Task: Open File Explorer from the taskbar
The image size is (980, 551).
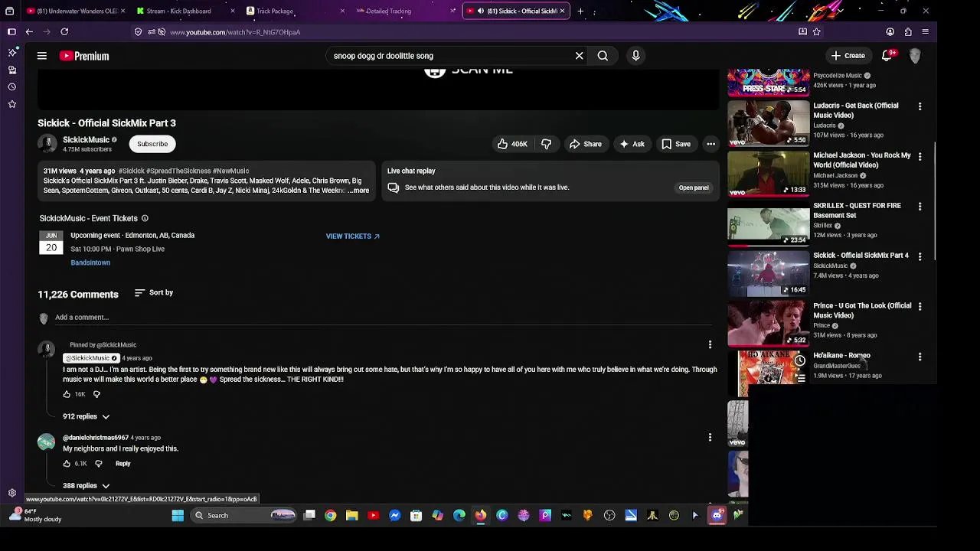Action: (x=351, y=515)
